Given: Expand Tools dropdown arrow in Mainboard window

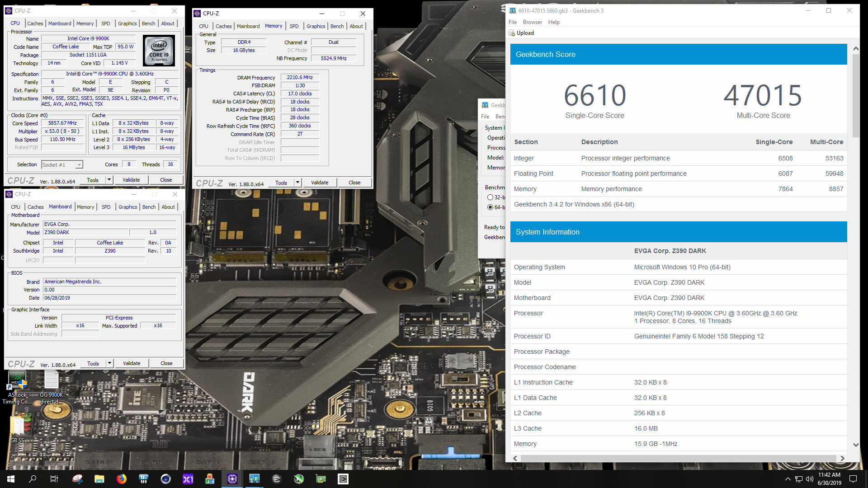Looking at the screenshot, I should (x=109, y=363).
